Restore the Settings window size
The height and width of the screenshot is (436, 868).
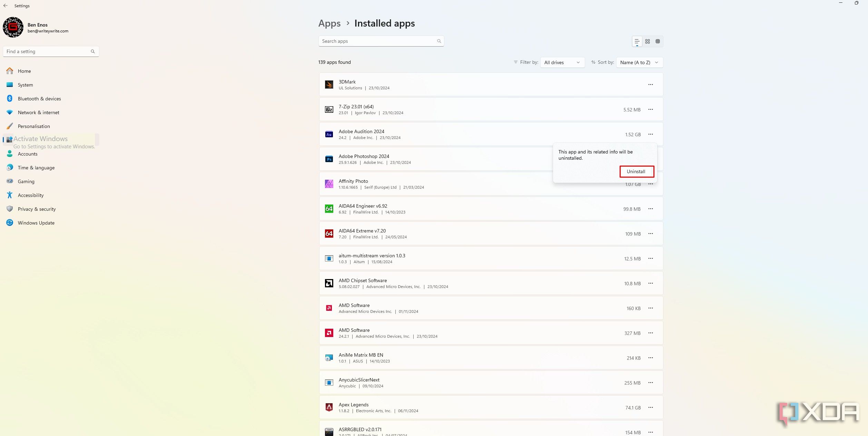click(x=856, y=3)
